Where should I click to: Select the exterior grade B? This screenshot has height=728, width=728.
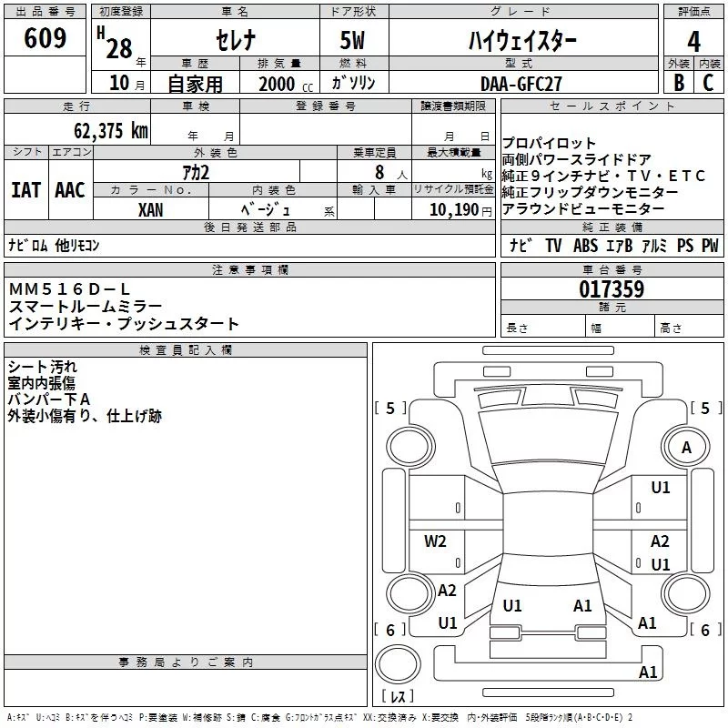pos(679,83)
